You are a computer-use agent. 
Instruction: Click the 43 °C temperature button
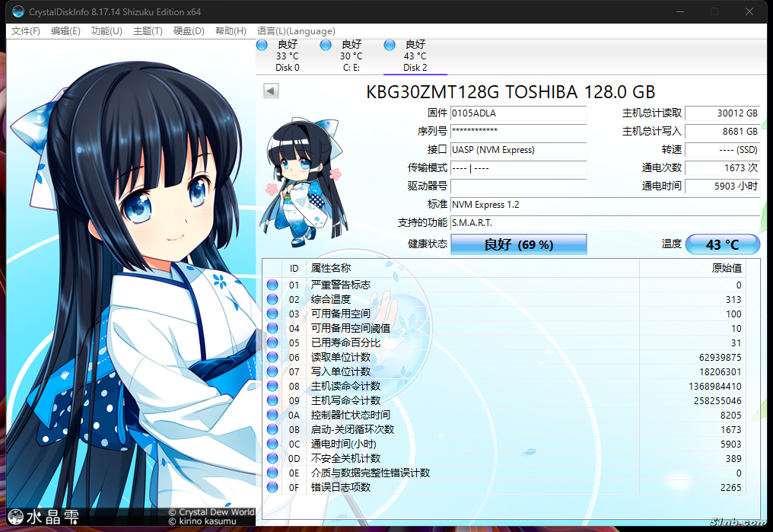coord(722,244)
